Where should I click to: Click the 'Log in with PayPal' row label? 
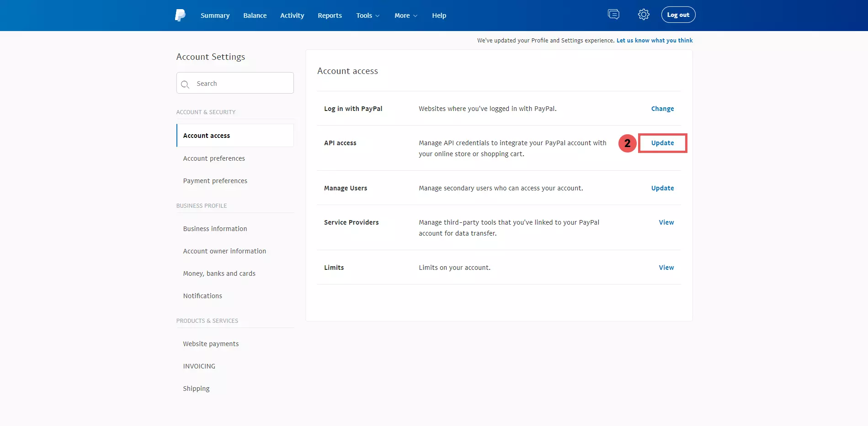coord(353,109)
